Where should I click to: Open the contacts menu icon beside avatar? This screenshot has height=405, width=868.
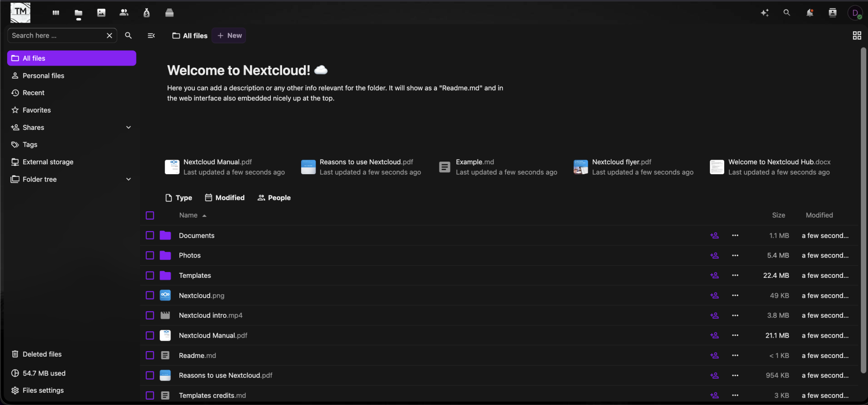point(832,13)
